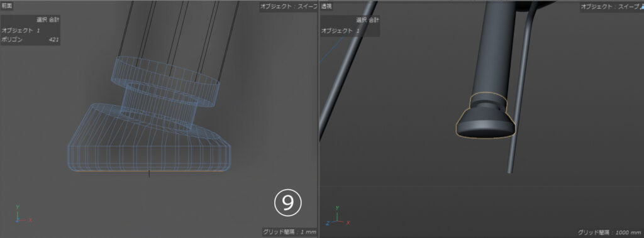Image resolution: width=644 pixels, height=238 pixels.
Task: Select the shaded rubber foot in perspective view
Action: click(486, 117)
